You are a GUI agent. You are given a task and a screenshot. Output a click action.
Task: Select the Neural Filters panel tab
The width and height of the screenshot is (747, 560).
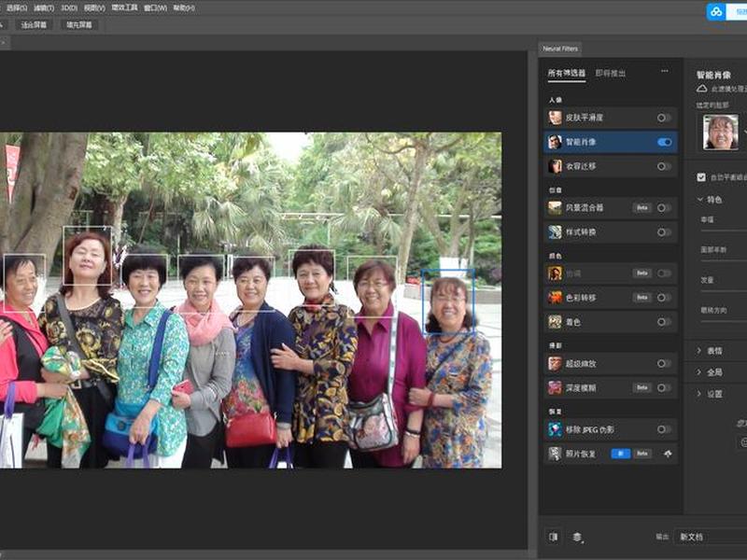[560, 49]
